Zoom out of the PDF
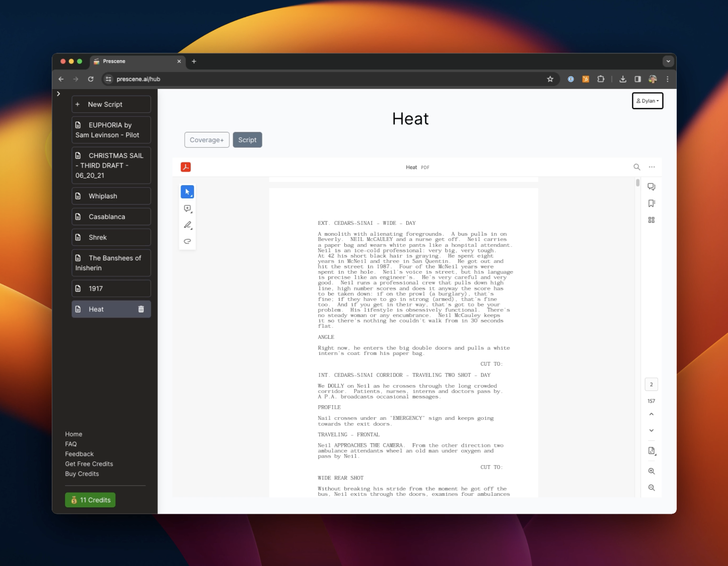This screenshot has width=728, height=566. [x=651, y=488]
